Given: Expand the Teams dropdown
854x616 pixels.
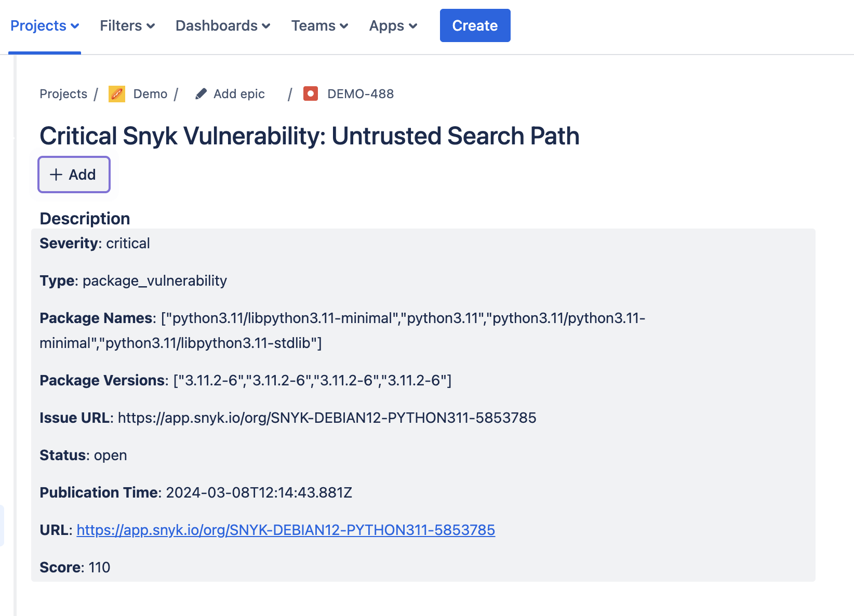Looking at the screenshot, I should pyautogui.click(x=319, y=26).
